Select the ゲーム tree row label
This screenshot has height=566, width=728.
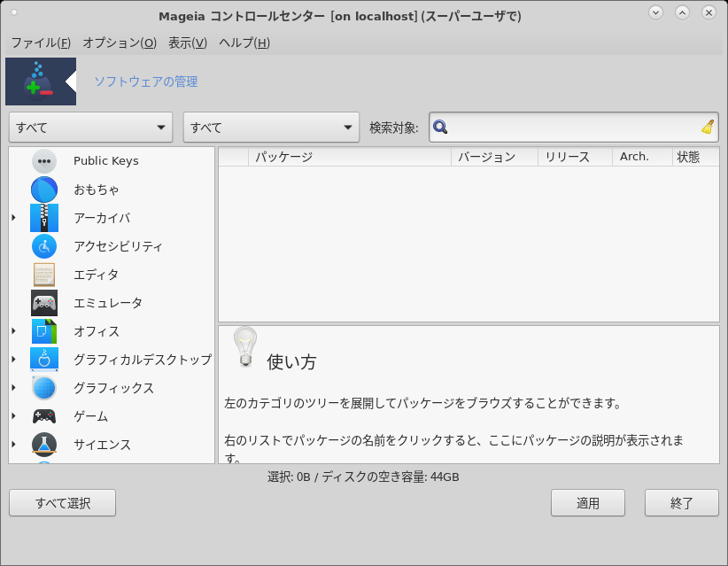point(91,416)
